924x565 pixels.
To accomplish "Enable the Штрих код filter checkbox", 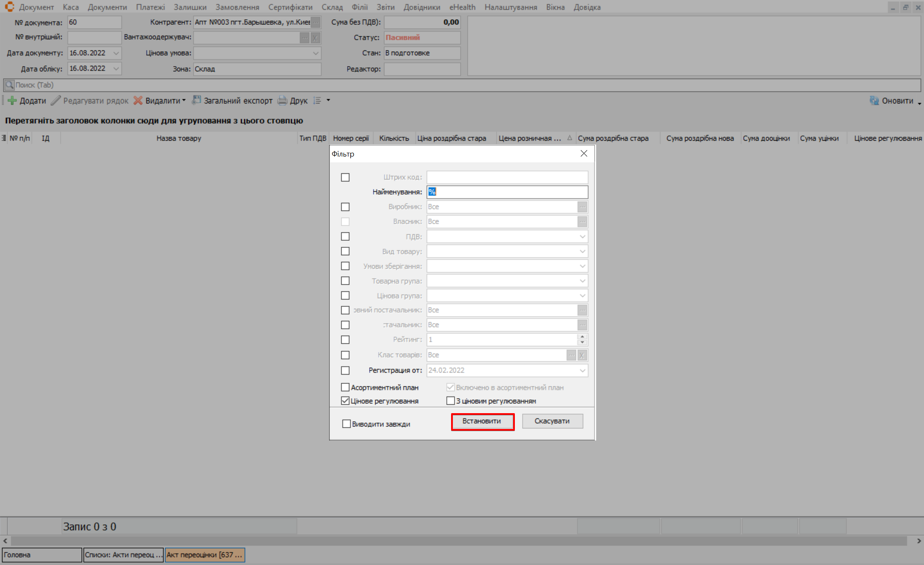I will (345, 177).
